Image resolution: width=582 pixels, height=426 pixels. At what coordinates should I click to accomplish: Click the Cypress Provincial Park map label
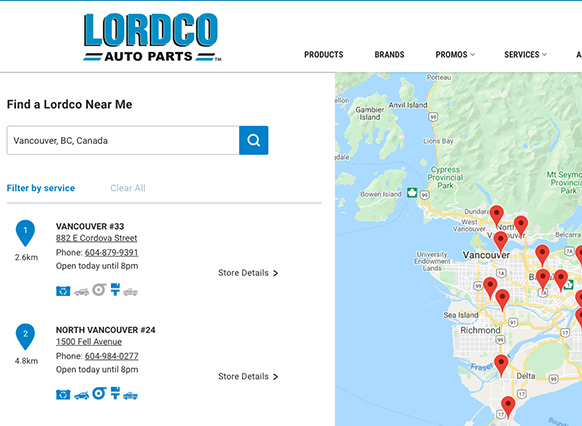445,177
